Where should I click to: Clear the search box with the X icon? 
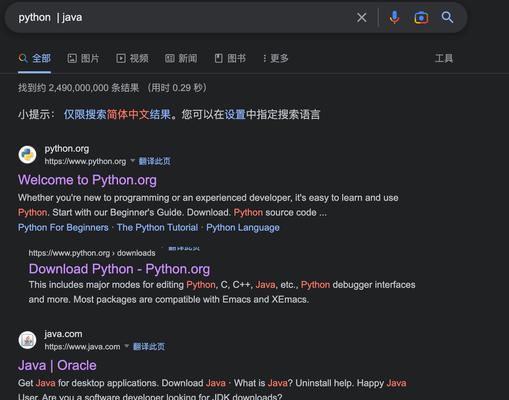[x=362, y=17]
